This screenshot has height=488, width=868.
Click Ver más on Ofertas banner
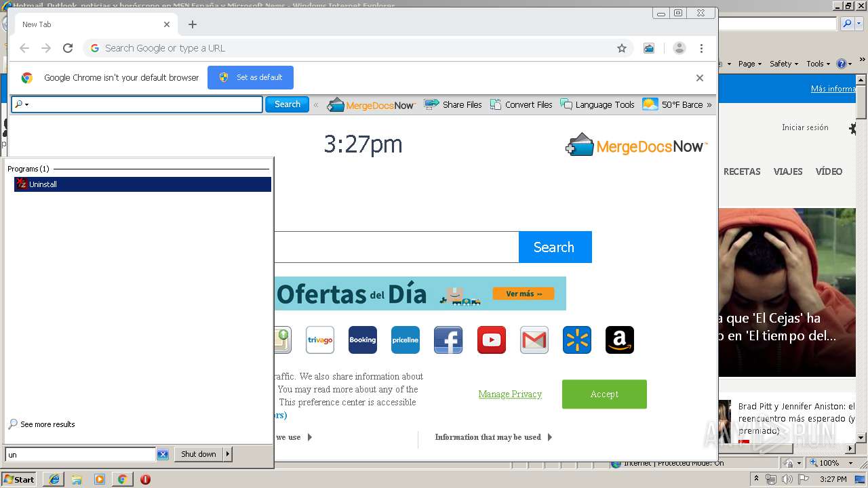click(524, 294)
